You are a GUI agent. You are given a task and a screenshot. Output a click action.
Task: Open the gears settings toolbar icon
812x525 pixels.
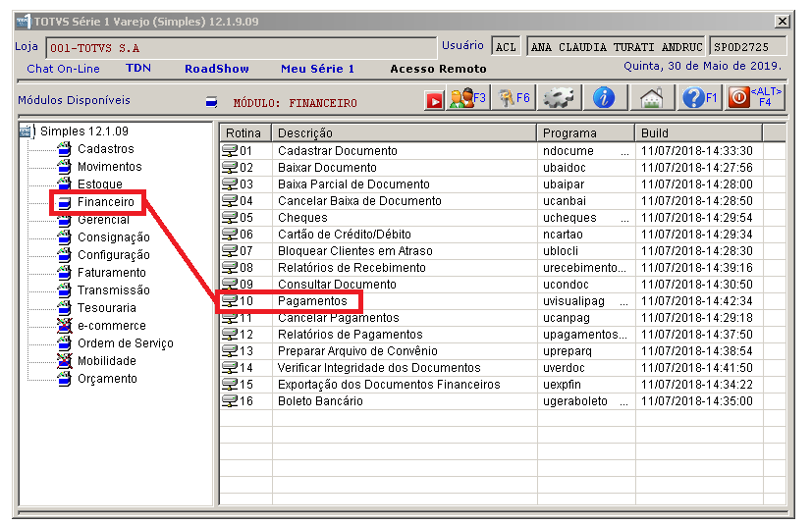[x=559, y=98]
